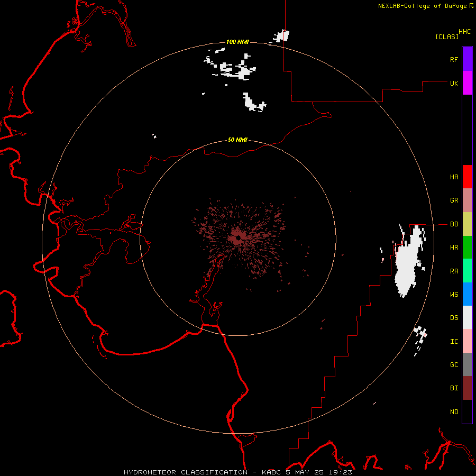Click the "BD" legend label
The width and height of the screenshot is (476, 476).
454,224
